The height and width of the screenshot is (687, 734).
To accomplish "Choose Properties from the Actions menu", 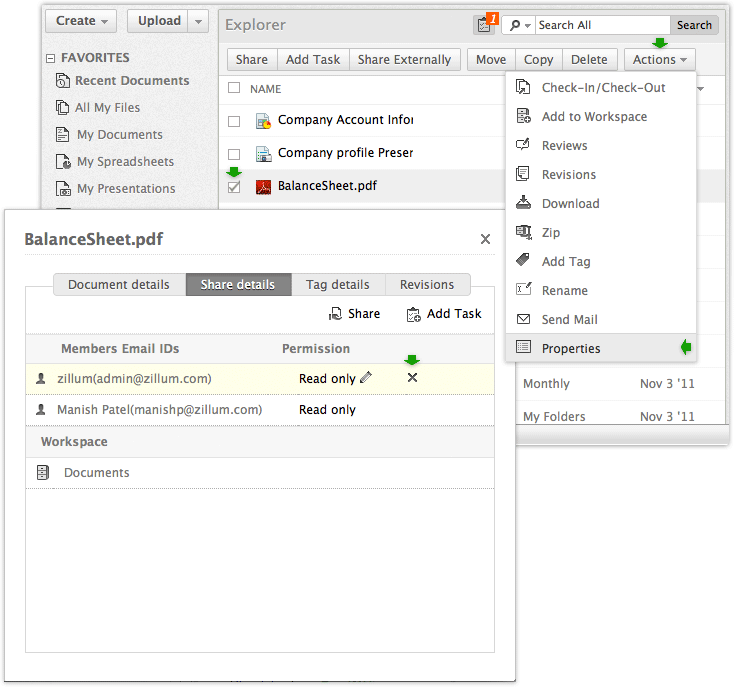I will click(x=601, y=348).
